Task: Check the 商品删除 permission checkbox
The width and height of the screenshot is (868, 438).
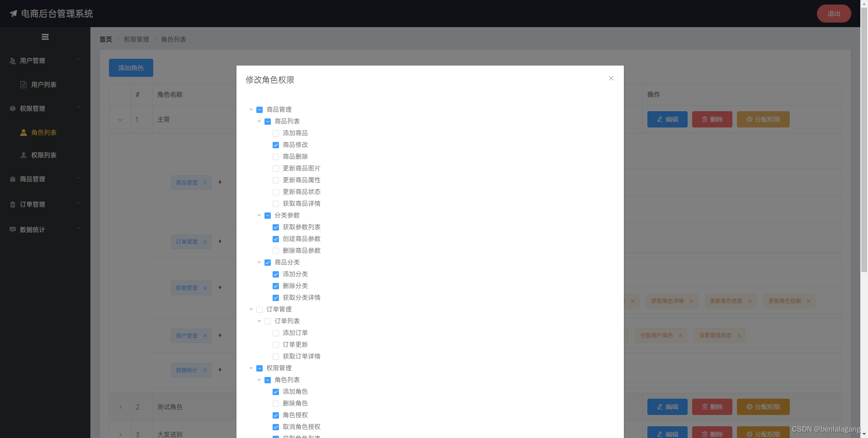Action: click(x=276, y=157)
